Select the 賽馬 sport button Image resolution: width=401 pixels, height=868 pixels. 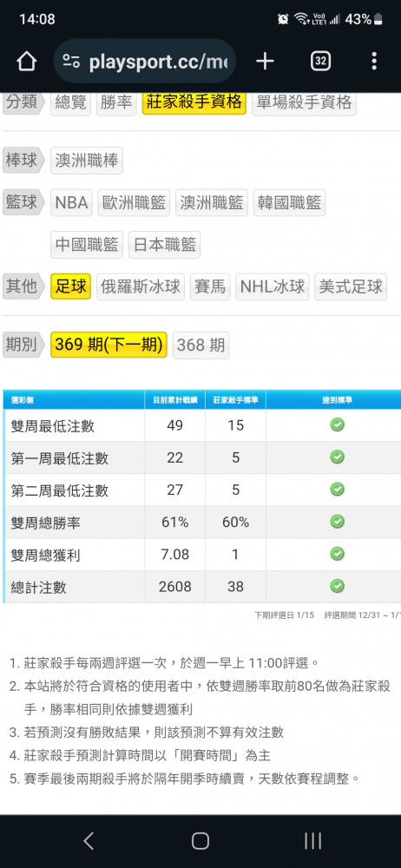[x=210, y=286]
